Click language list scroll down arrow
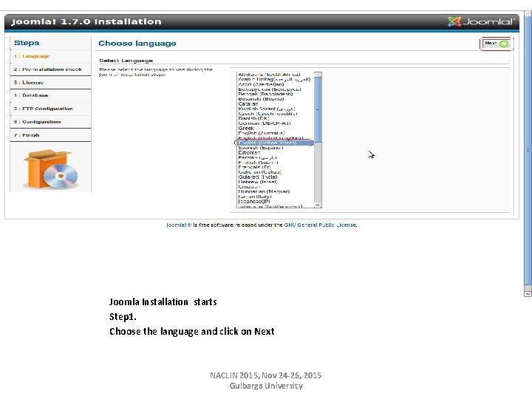The height and width of the screenshot is (399, 532). click(x=318, y=205)
